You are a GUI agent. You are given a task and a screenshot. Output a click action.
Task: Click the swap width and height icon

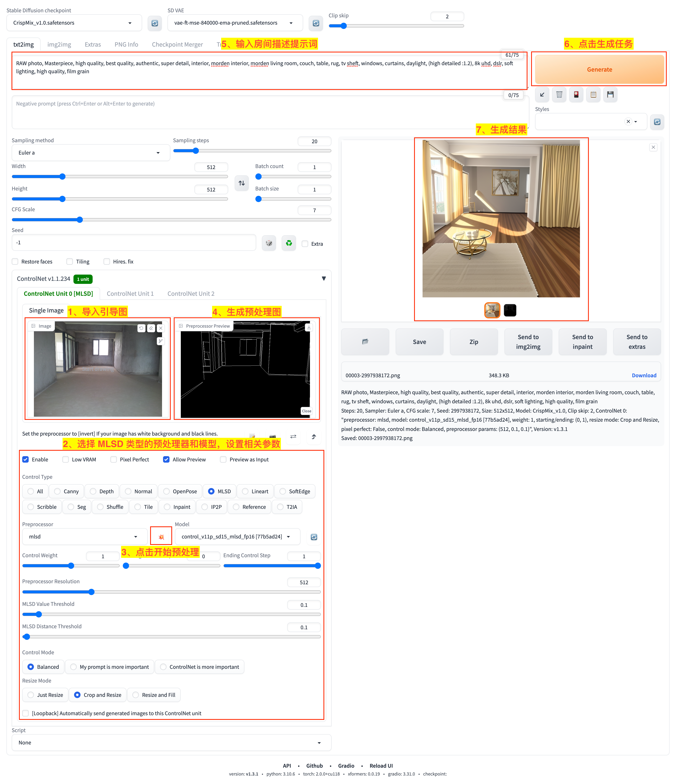(242, 183)
